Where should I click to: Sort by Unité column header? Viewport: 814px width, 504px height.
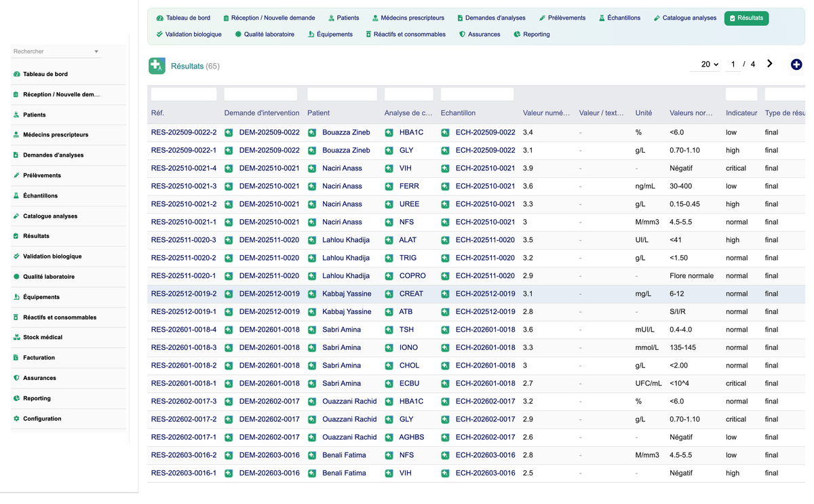(644, 113)
